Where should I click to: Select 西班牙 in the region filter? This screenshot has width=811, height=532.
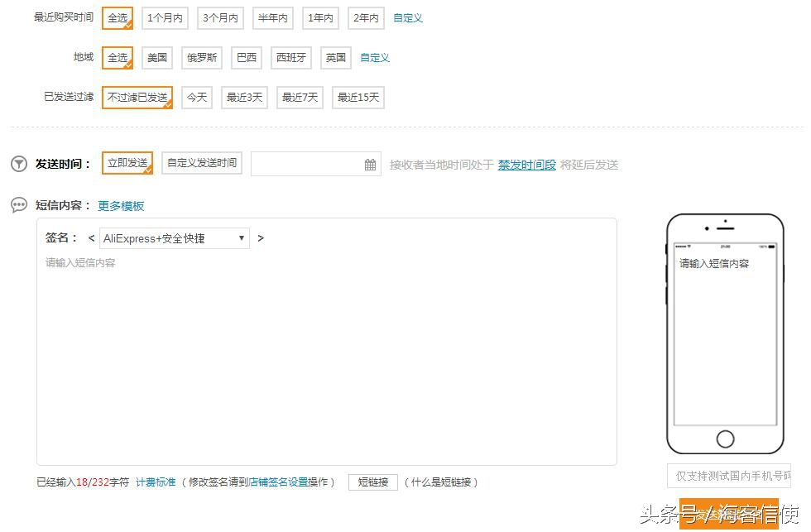(x=290, y=57)
